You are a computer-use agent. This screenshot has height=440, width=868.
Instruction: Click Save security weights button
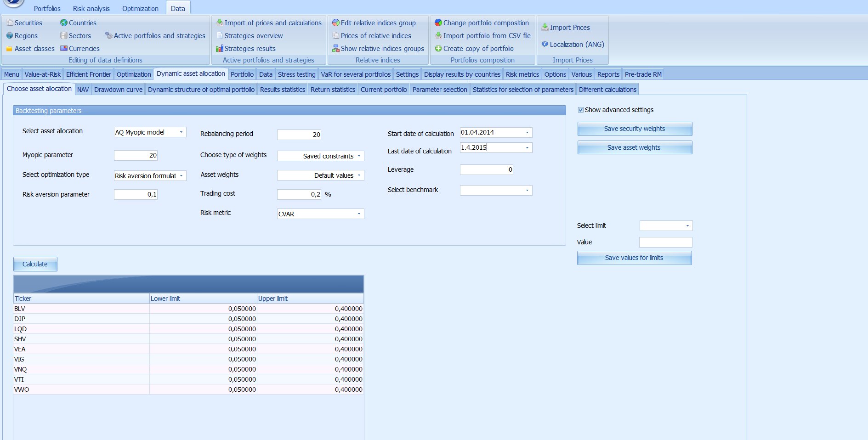point(635,129)
